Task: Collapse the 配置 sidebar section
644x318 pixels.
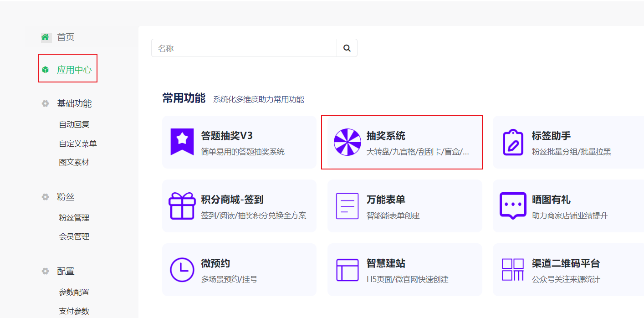Action: (65, 271)
